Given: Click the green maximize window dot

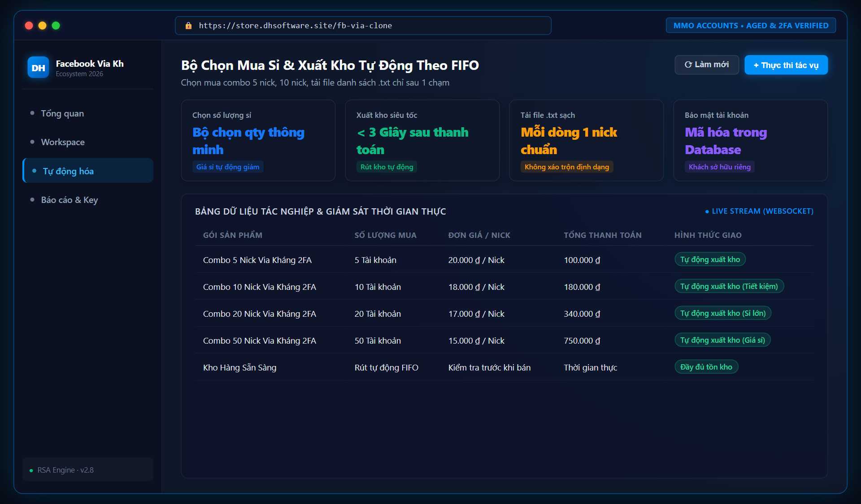Looking at the screenshot, I should 56,26.
